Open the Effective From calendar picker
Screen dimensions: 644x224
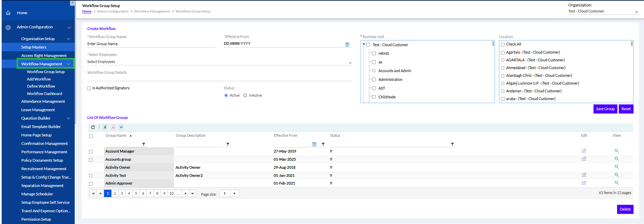tap(347, 44)
